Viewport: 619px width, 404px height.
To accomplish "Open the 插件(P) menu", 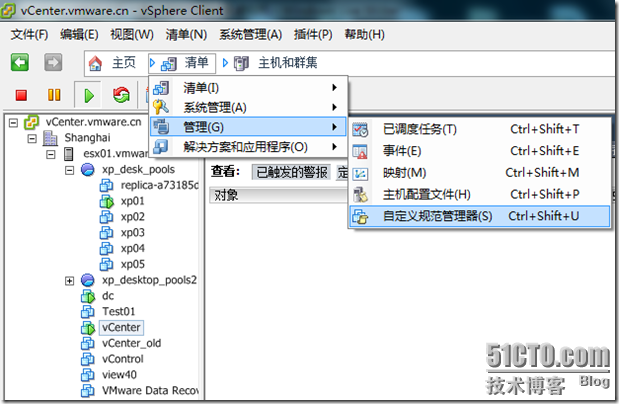I will 313,35.
